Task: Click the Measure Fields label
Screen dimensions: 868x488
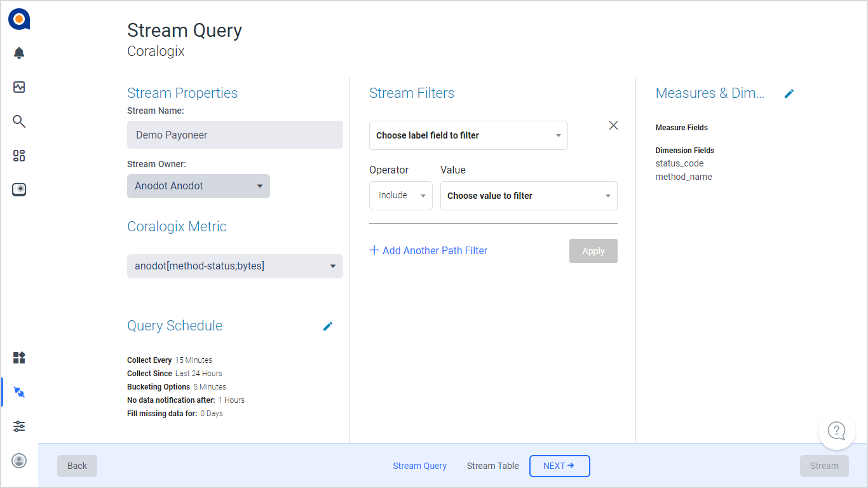Action: [682, 128]
